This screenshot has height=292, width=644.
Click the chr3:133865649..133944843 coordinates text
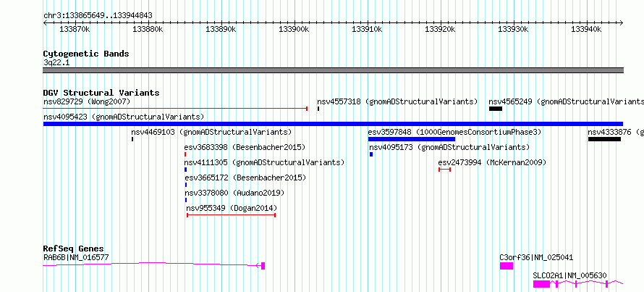[x=98, y=16]
